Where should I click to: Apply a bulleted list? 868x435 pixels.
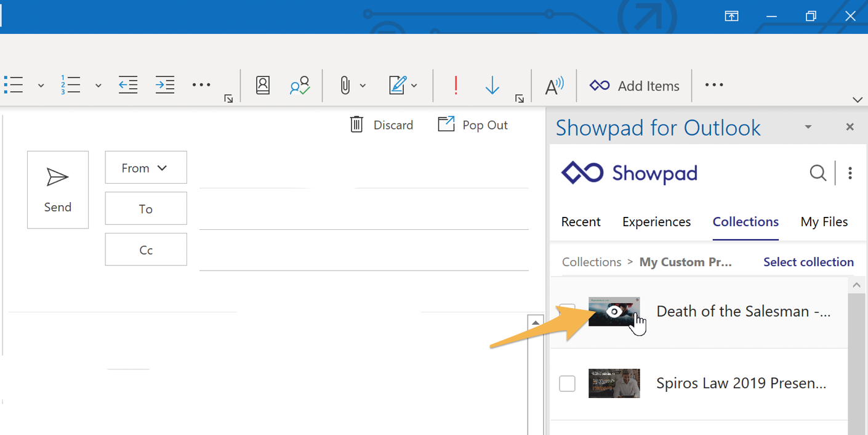[x=14, y=85]
